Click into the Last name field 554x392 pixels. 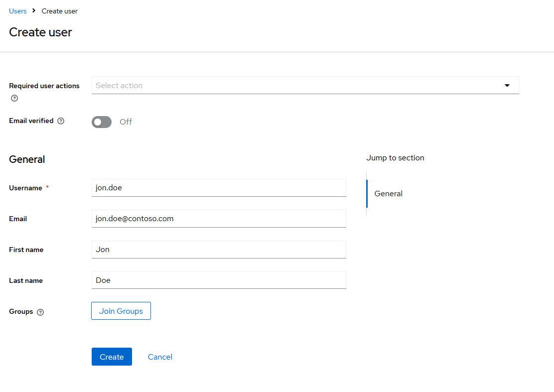click(x=219, y=280)
